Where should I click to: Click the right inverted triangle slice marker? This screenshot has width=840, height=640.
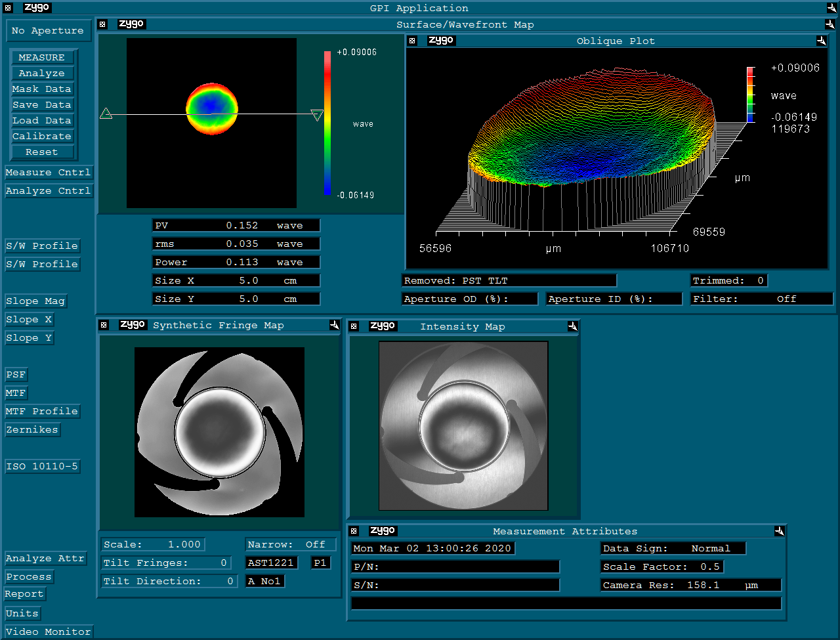coord(317,116)
